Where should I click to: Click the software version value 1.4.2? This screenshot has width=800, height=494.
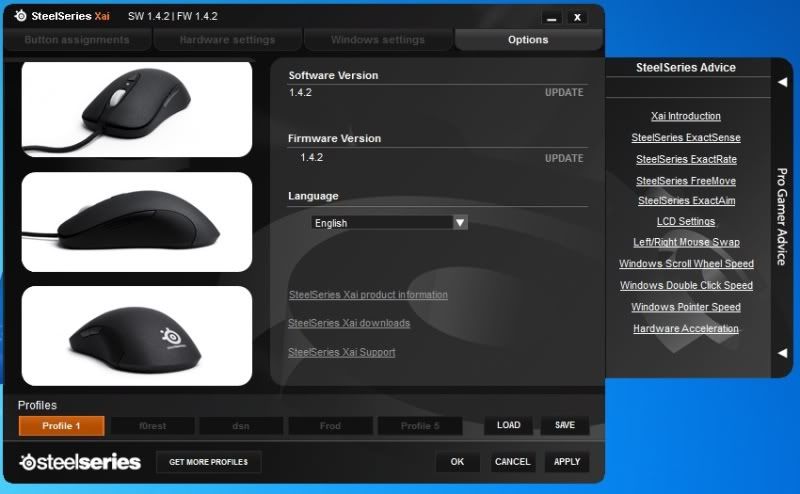coord(300,92)
